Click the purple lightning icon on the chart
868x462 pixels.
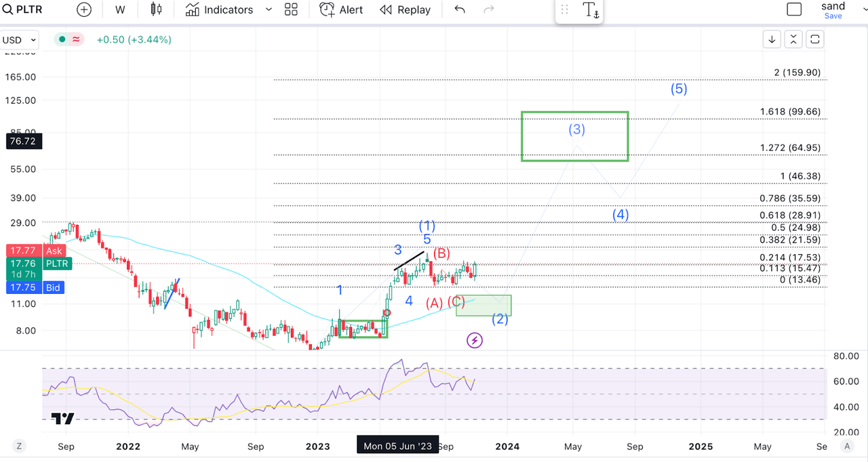[x=474, y=340]
